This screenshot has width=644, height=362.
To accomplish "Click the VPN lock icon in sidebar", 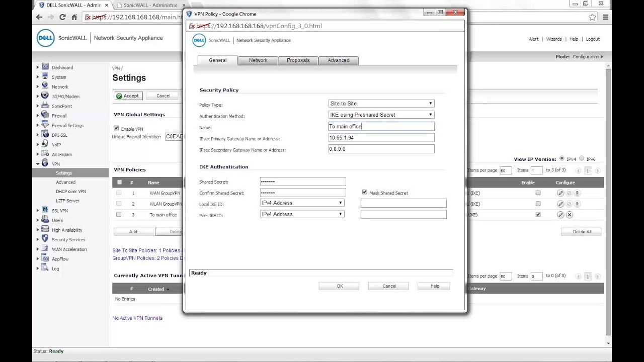I will (45, 163).
